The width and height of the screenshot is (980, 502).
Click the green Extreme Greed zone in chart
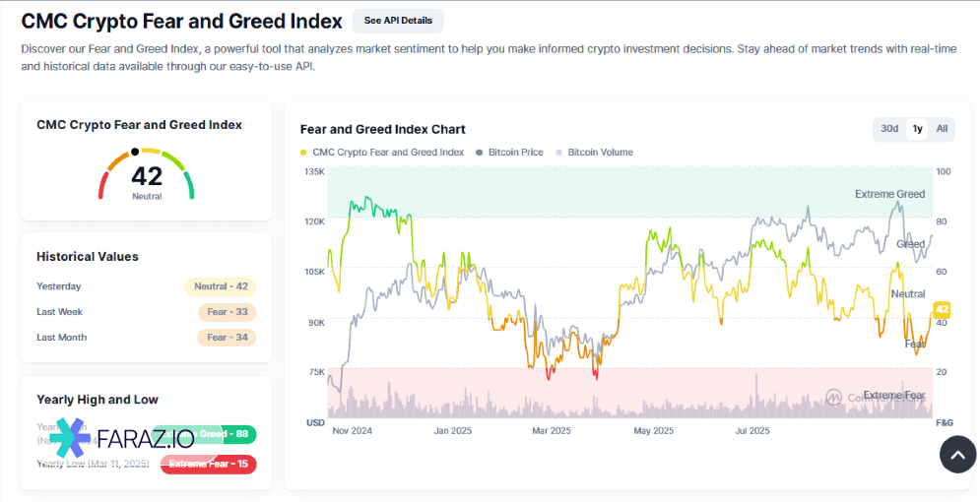[591, 193]
